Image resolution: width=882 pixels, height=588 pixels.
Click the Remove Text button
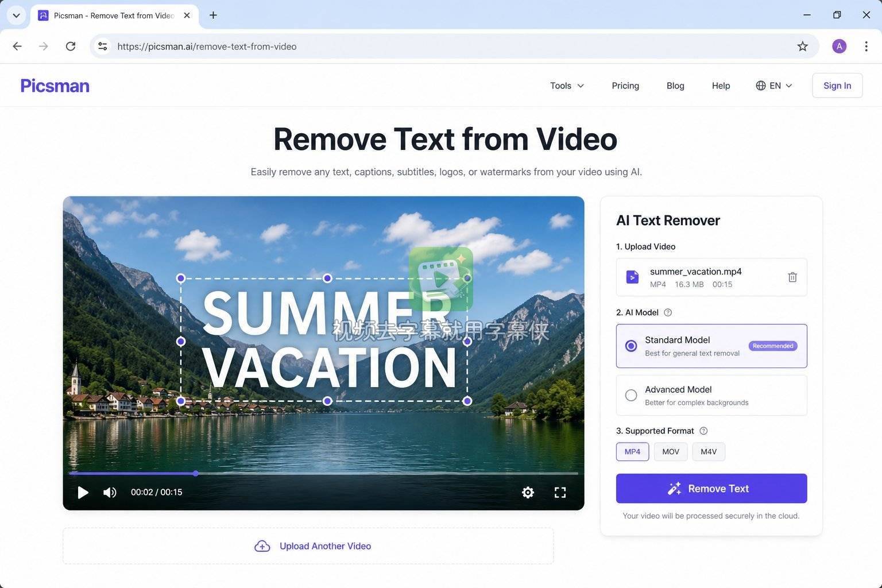(x=711, y=489)
